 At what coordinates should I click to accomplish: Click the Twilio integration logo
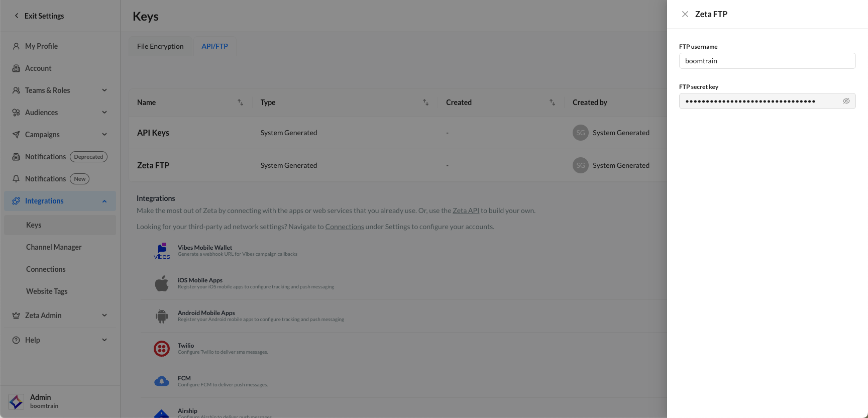(162, 348)
